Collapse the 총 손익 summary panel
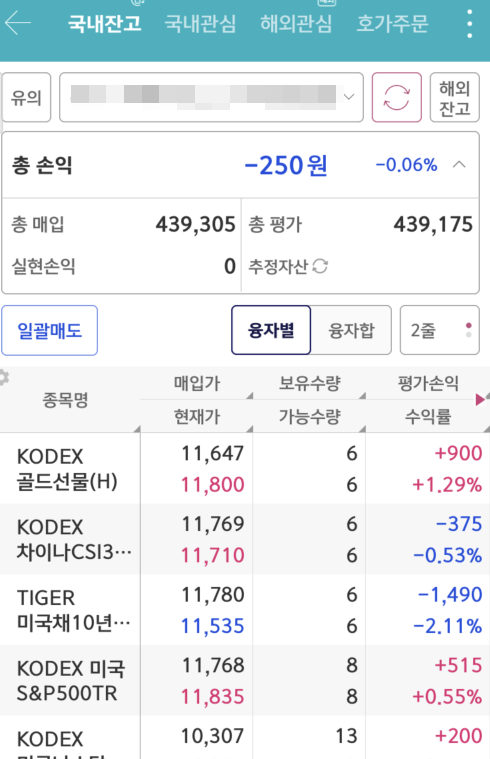490x759 pixels. coord(459,165)
